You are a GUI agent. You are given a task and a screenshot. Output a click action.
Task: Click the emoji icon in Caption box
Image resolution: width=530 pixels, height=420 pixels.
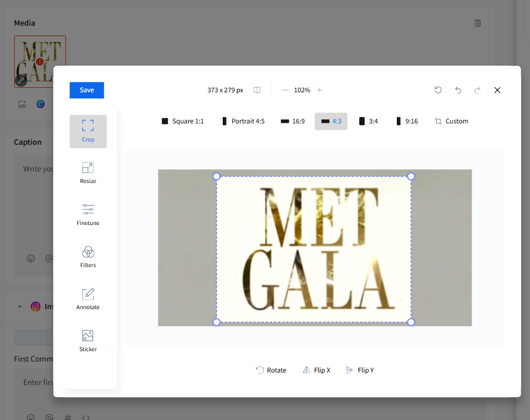(31, 259)
